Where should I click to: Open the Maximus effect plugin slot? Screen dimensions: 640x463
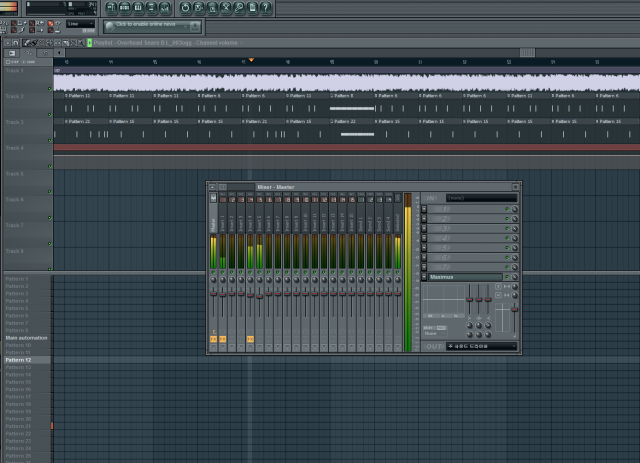tap(465, 277)
